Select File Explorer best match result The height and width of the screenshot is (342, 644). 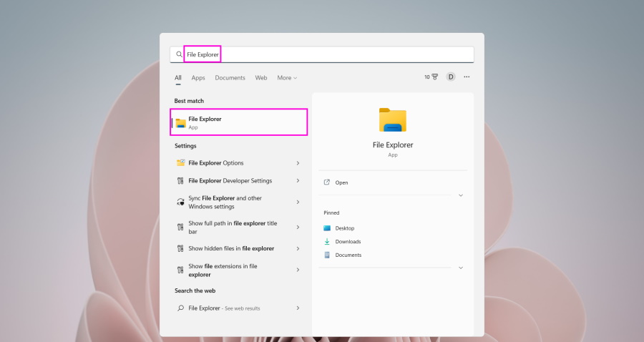(240, 122)
